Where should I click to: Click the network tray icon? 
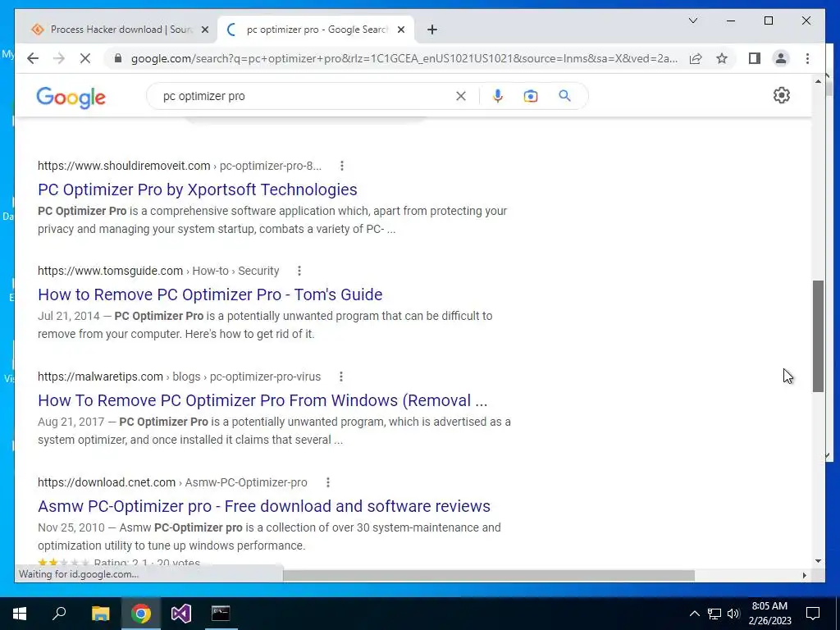[714, 614]
